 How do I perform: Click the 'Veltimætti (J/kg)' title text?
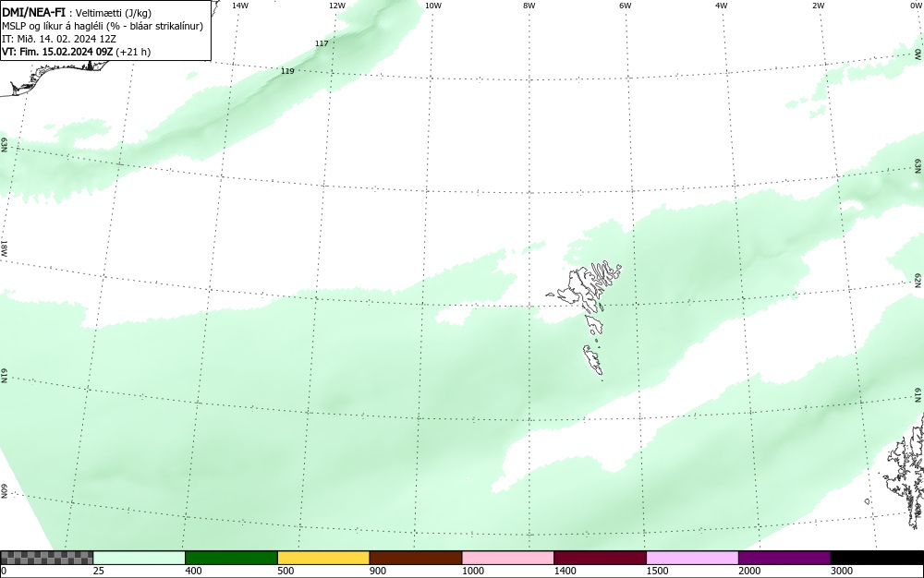114,13
